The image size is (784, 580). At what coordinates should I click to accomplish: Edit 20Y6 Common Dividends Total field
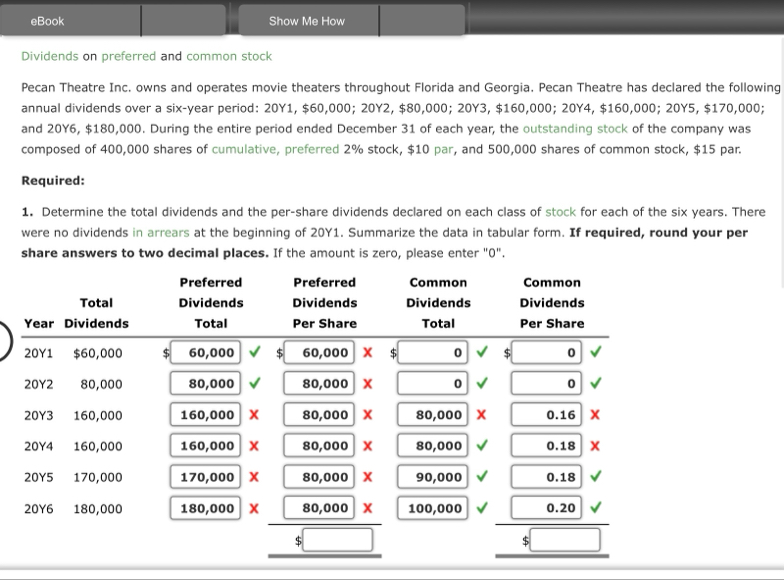pos(432,508)
